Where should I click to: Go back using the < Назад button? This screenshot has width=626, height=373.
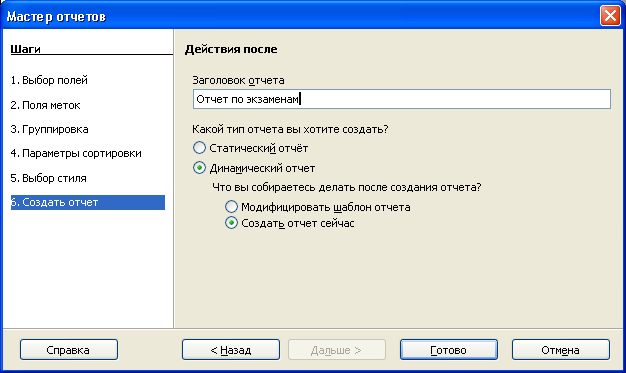pyautogui.click(x=231, y=350)
